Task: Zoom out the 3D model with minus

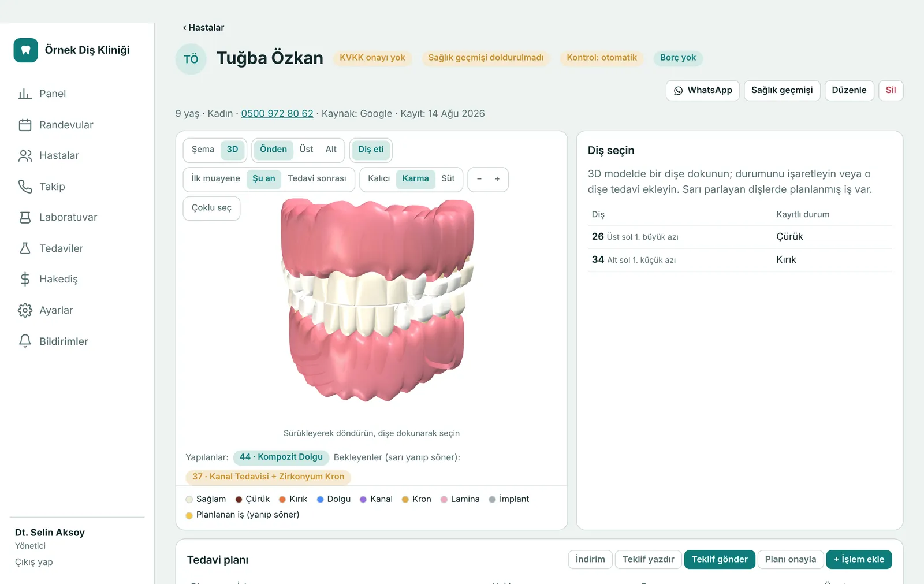Action: (479, 179)
